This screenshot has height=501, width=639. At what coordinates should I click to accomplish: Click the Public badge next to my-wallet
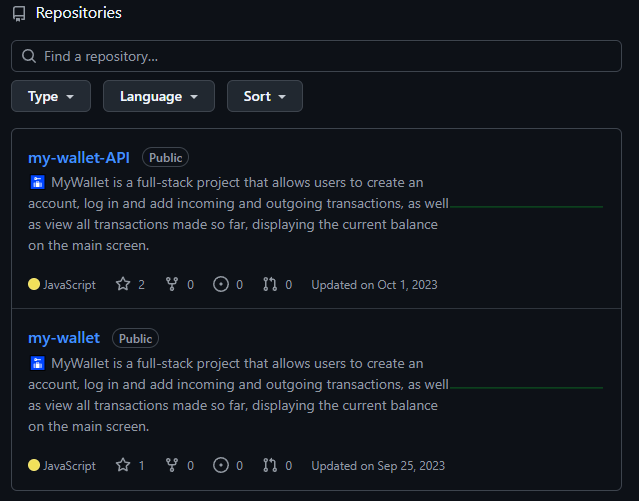tap(135, 338)
